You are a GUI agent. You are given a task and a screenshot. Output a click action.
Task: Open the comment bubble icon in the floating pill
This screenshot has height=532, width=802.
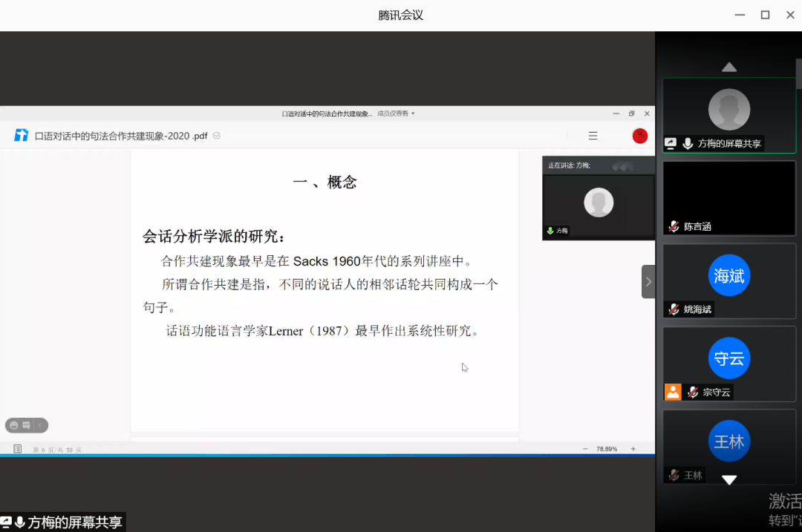(26, 425)
